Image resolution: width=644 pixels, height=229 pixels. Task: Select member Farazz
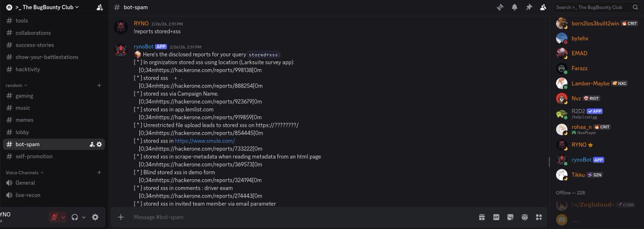click(598, 69)
